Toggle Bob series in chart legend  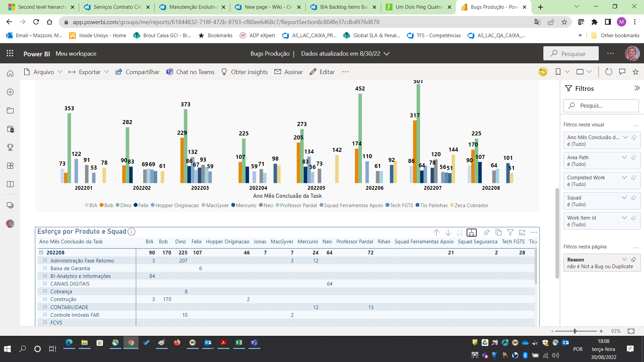pos(106,205)
